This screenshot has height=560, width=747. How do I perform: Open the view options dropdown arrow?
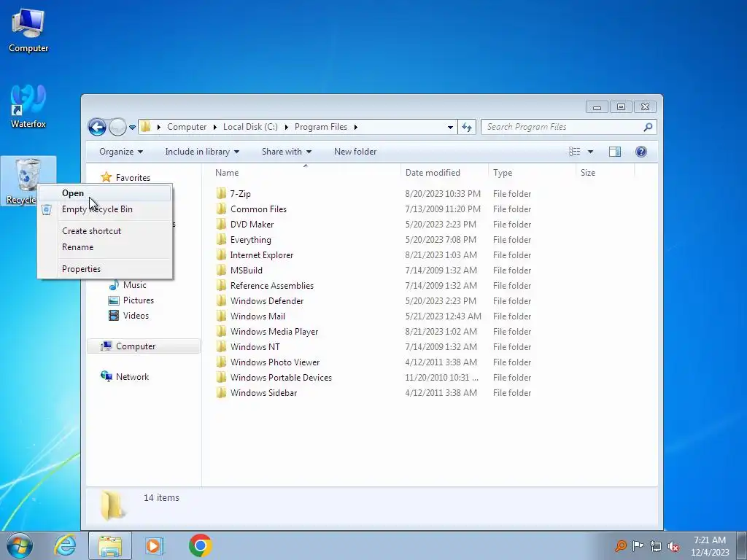[590, 152]
